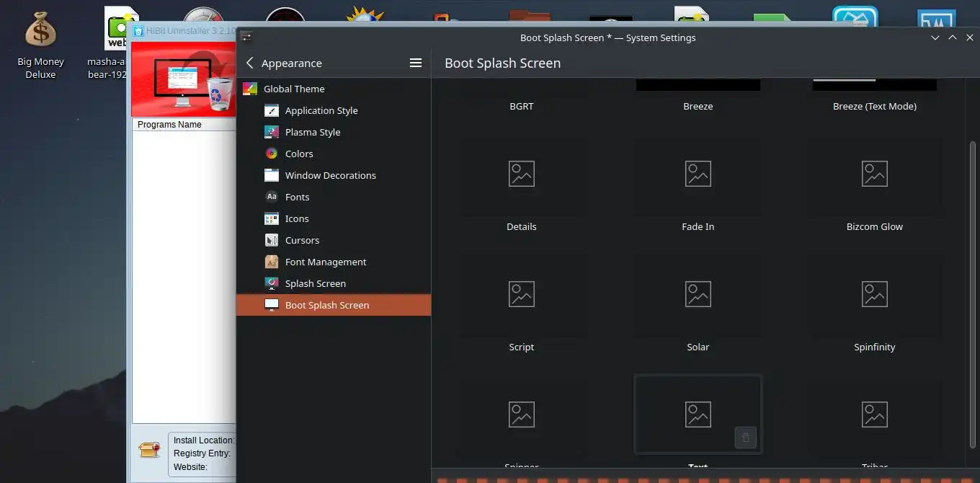Click the Splash Screen sidebar label
This screenshot has height=483, width=980.
pos(316,283)
